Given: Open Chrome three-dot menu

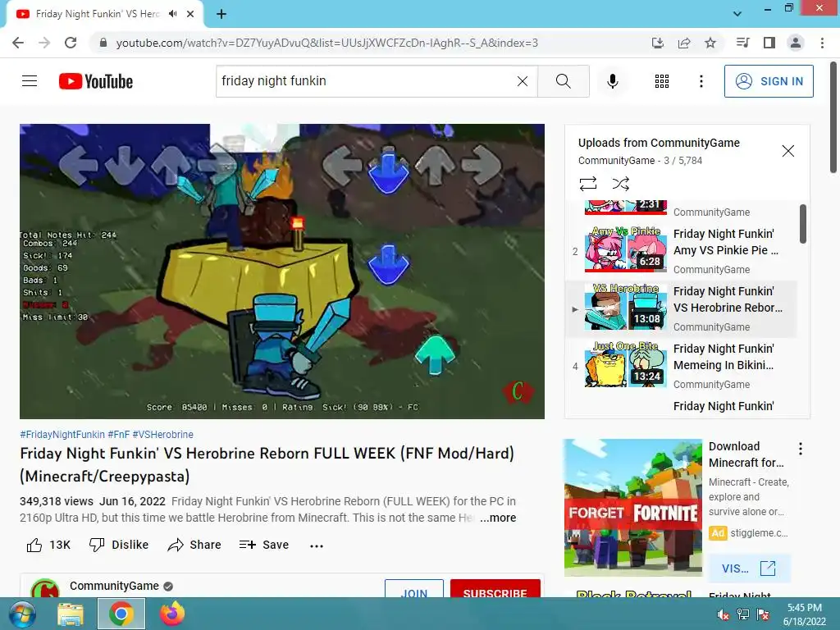Looking at the screenshot, I should (x=822, y=43).
